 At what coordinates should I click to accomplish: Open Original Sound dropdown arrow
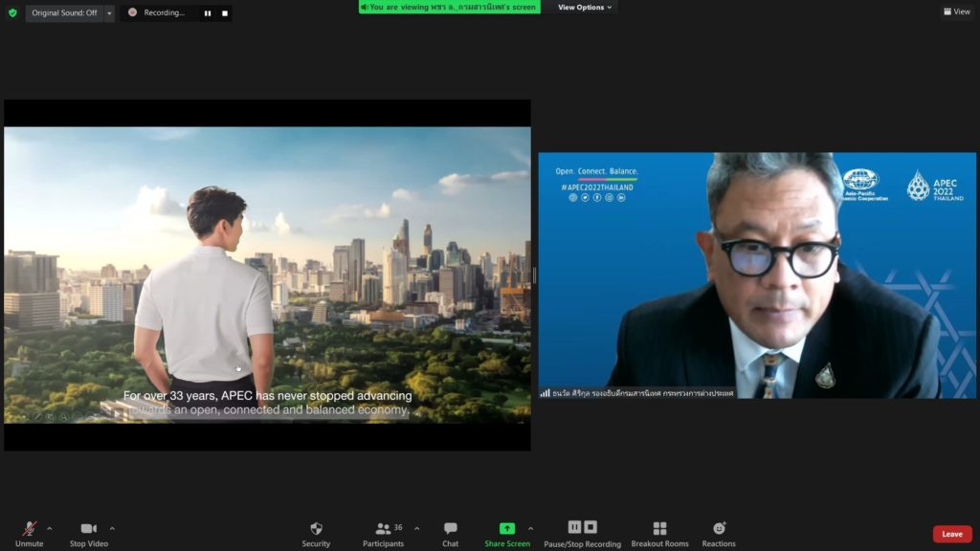(109, 13)
